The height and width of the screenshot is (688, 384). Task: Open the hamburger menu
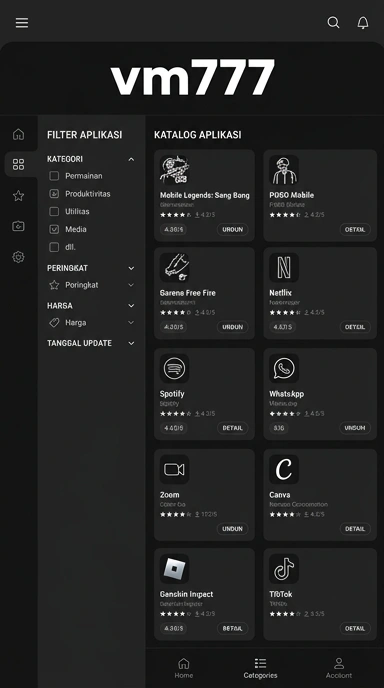click(x=22, y=23)
